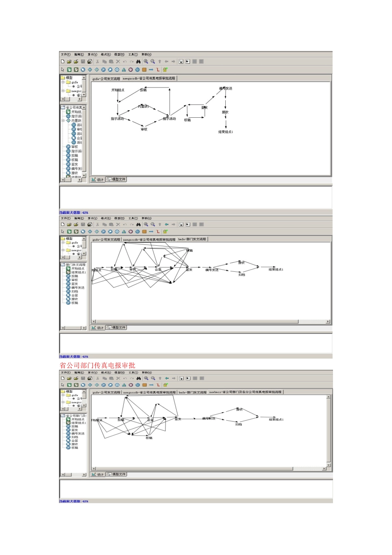This screenshot has height=555, width=392.
Task: Select 结束结点1 item in bottom screenshot tree
Action: 78,423
